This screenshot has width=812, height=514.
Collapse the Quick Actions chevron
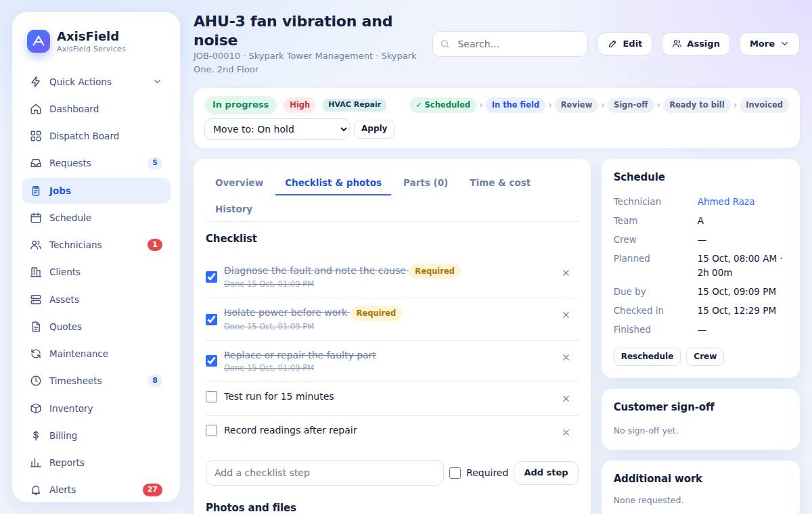point(157,82)
